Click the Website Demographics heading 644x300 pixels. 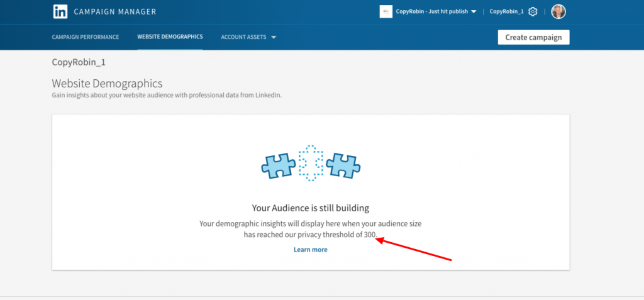(107, 84)
